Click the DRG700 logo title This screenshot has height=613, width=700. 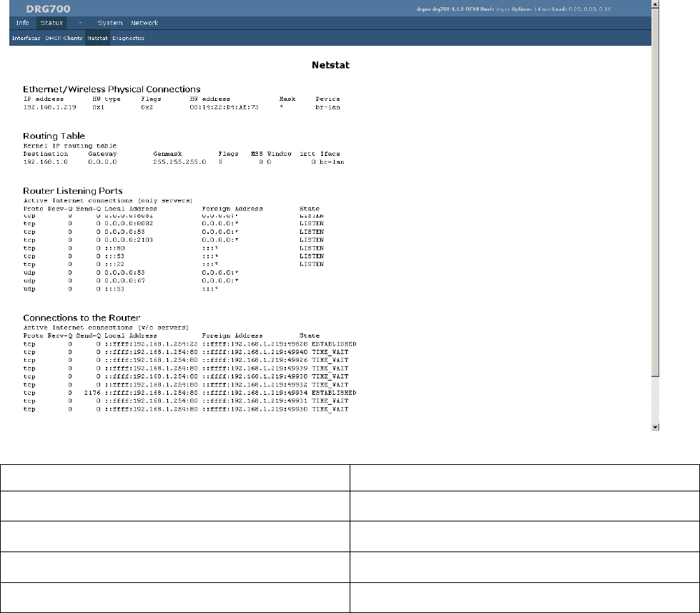tap(48, 9)
